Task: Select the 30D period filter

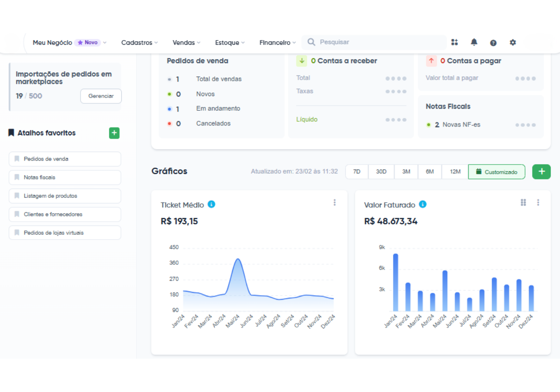Action: (381, 171)
